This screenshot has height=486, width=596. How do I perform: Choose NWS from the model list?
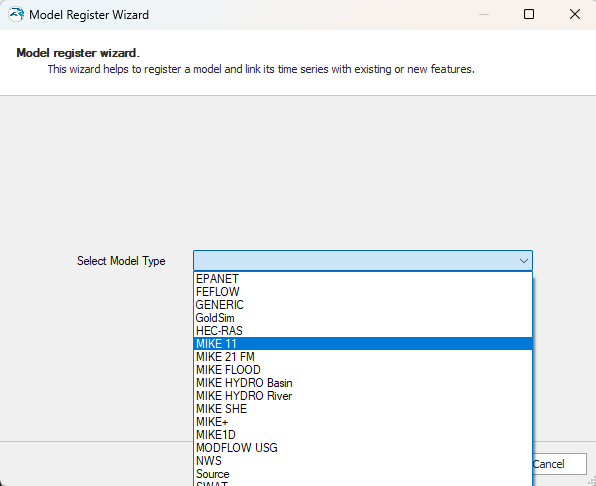[363, 461]
